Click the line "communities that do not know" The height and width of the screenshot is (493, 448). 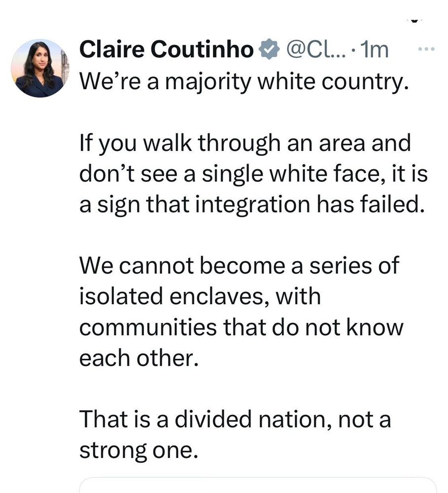pos(241,327)
